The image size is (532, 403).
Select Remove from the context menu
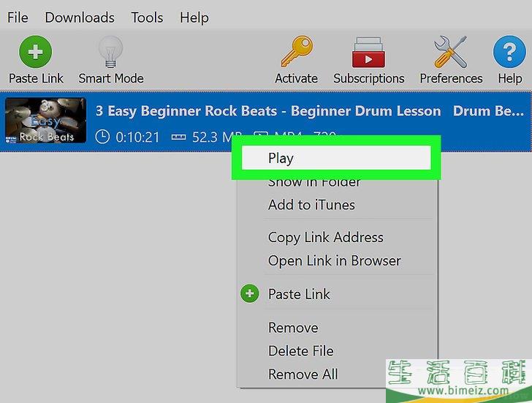[x=293, y=328]
